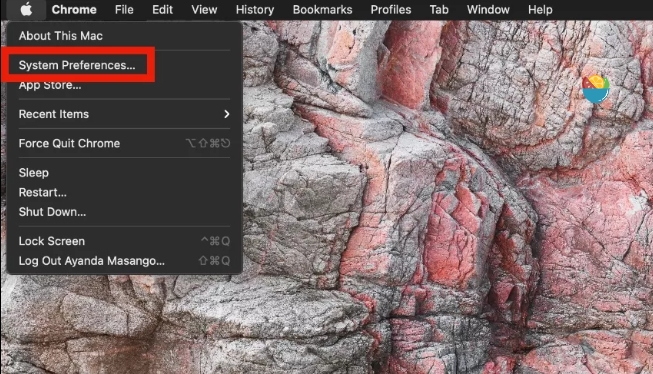
Task: Choose Force Quit Chrome
Action: click(69, 143)
